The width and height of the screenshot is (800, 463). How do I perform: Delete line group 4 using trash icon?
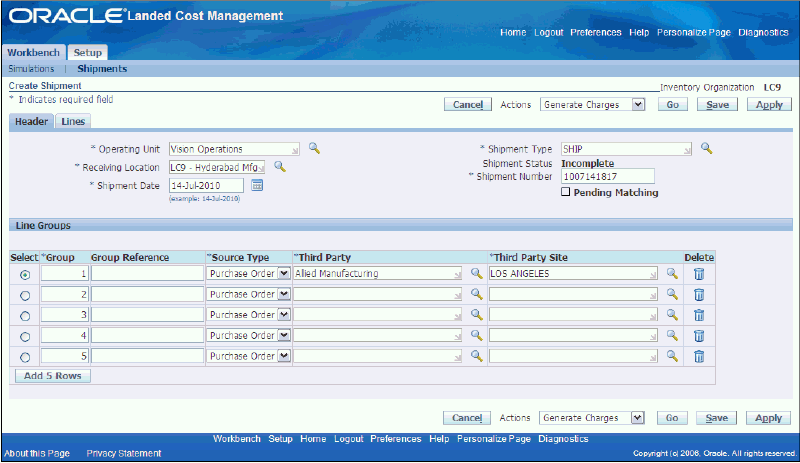pyautogui.click(x=699, y=336)
